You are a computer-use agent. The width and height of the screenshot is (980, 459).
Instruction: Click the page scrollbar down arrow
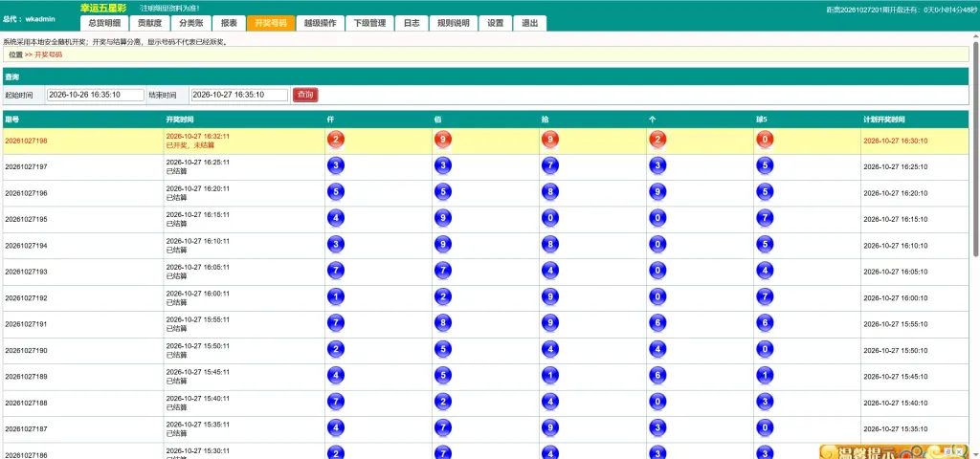point(975,454)
